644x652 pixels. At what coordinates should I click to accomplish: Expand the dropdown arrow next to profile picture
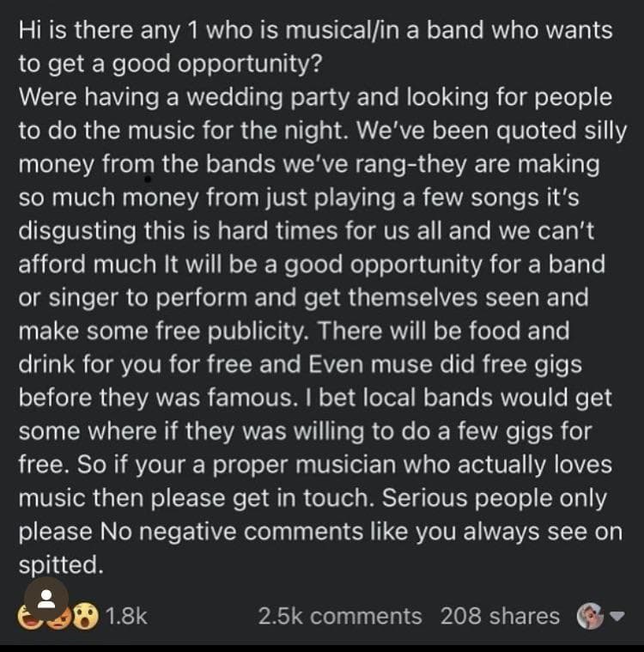617,617
